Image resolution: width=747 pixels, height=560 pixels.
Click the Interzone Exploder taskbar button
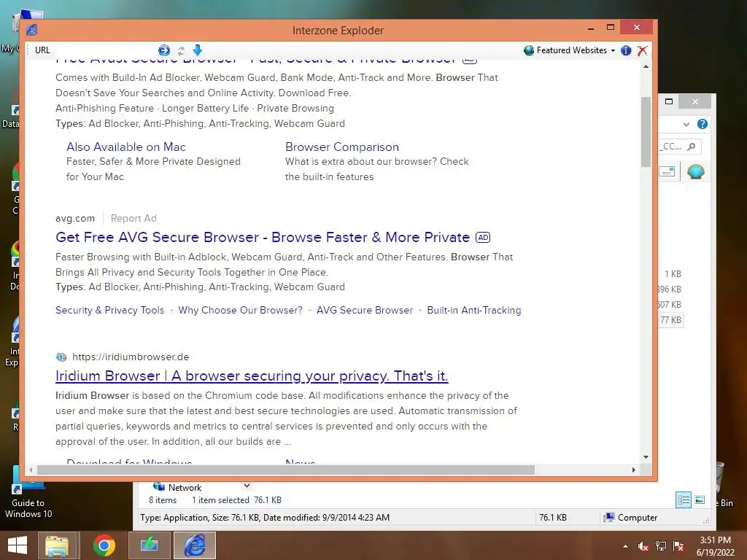tap(194, 545)
